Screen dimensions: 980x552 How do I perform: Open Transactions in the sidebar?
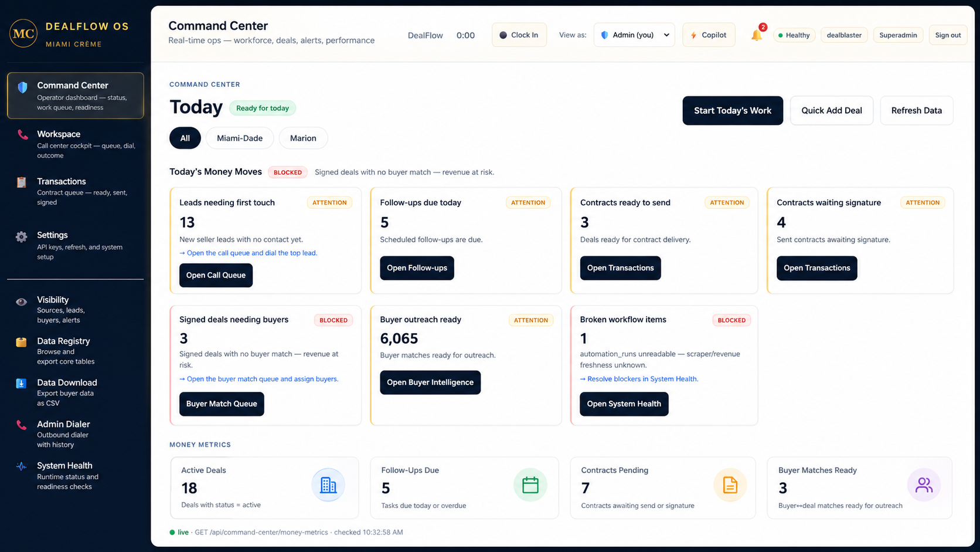click(x=76, y=192)
